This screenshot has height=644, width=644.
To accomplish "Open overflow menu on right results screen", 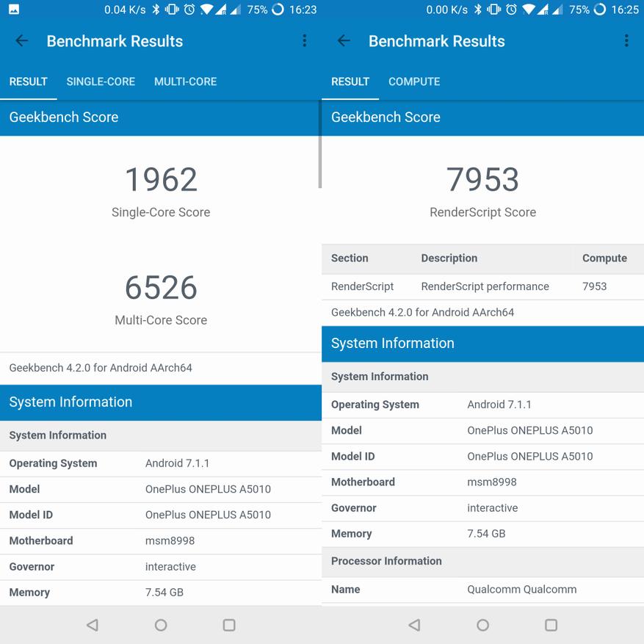I will [626, 41].
